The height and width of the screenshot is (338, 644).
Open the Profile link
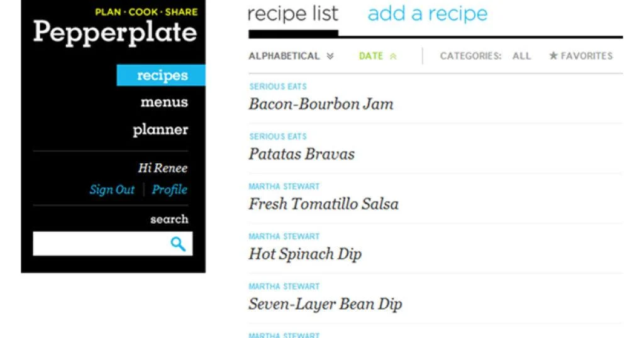tap(170, 190)
